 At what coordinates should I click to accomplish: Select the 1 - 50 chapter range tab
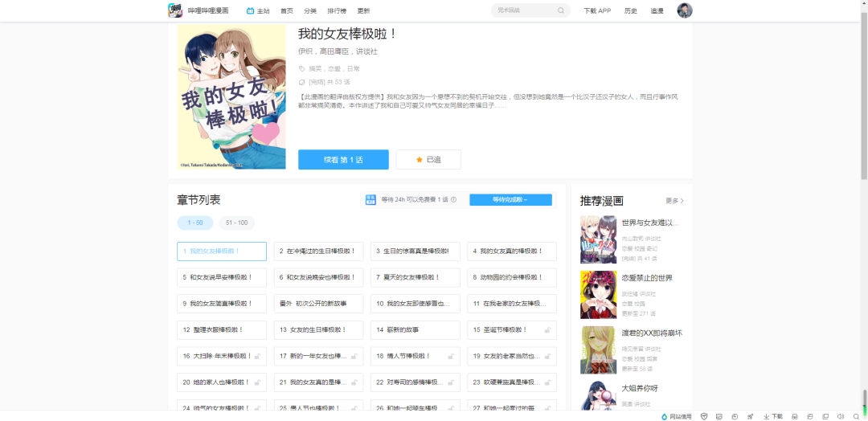click(194, 223)
